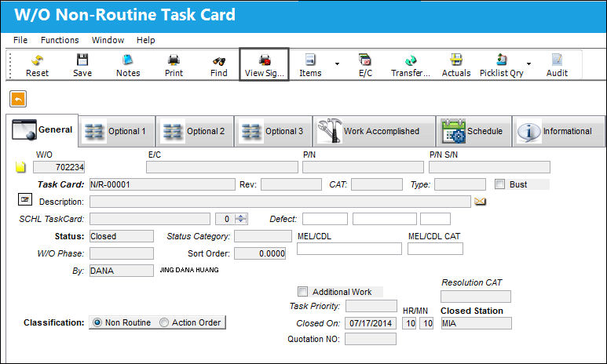Click the Closed Station field MIA

click(476, 323)
